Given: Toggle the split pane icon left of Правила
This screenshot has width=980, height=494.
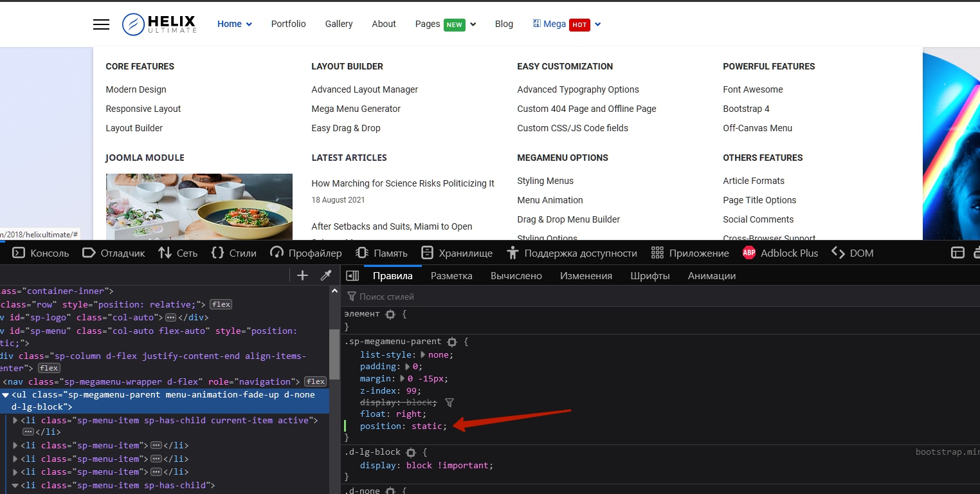Looking at the screenshot, I should click(x=352, y=276).
